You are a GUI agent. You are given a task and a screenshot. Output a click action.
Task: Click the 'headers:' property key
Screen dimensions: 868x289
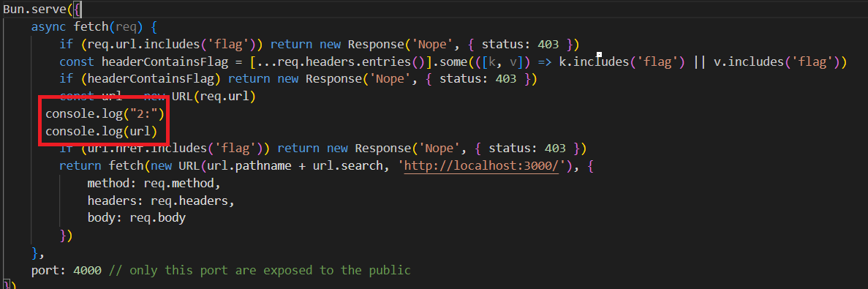(116, 200)
